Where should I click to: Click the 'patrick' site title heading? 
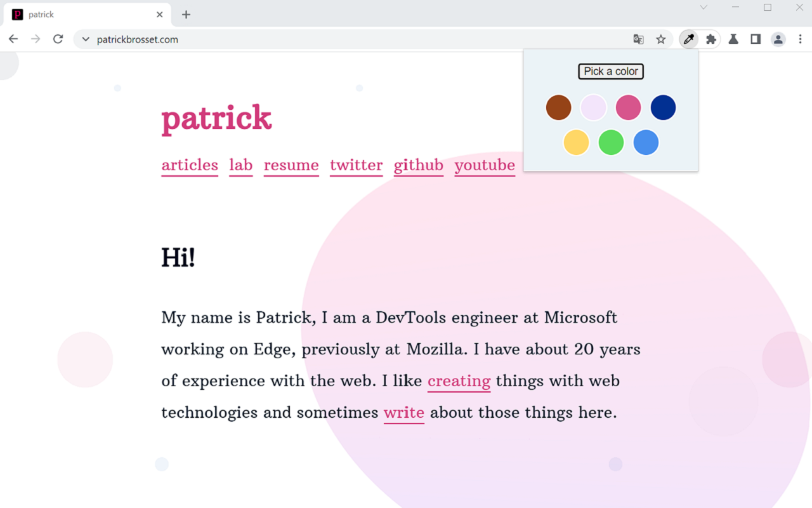pyautogui.click(x=216, y=119)
